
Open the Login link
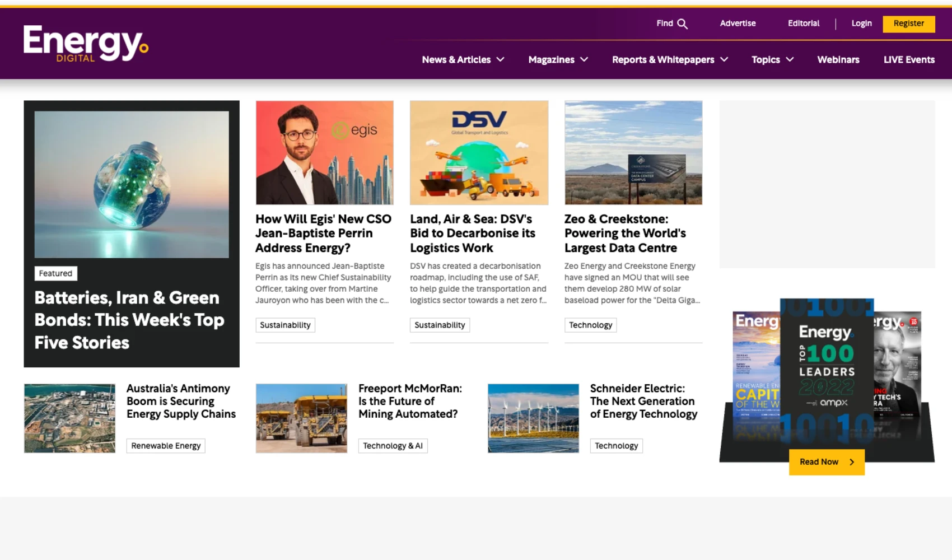pos(861,24)
